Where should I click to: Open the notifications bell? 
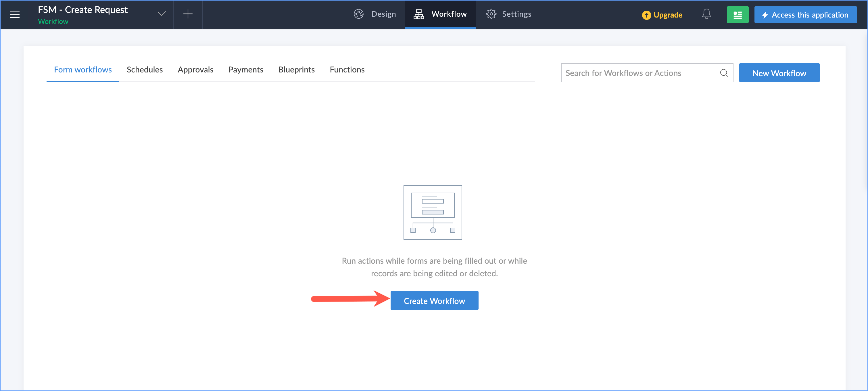pos(706,14)
